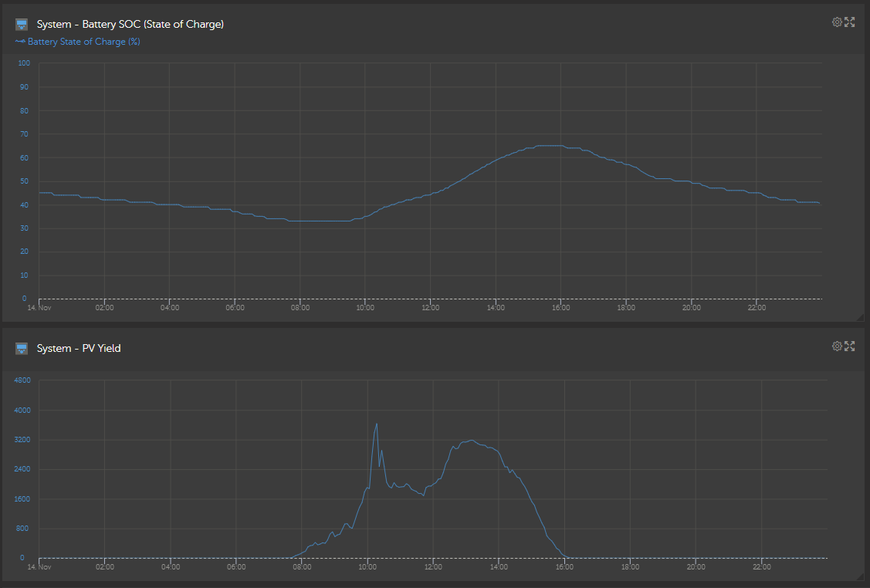Click SOC chart at the 08:00 gridline

300,221
